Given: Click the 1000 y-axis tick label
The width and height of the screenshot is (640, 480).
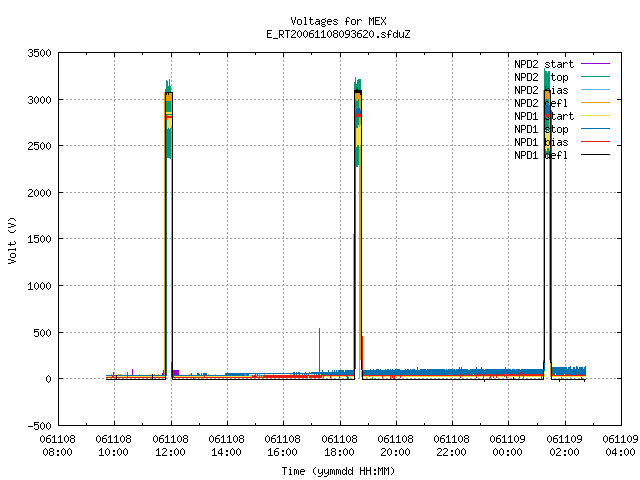Looking at the screenshot, I should (39, 286).
